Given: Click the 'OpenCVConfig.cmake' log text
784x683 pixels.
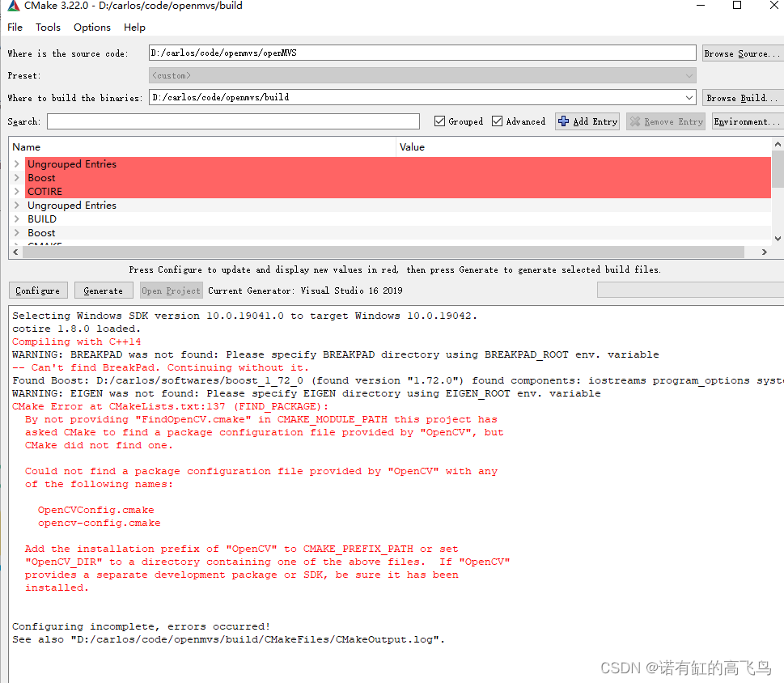Looking at the screenshot, I should point(96,510).
